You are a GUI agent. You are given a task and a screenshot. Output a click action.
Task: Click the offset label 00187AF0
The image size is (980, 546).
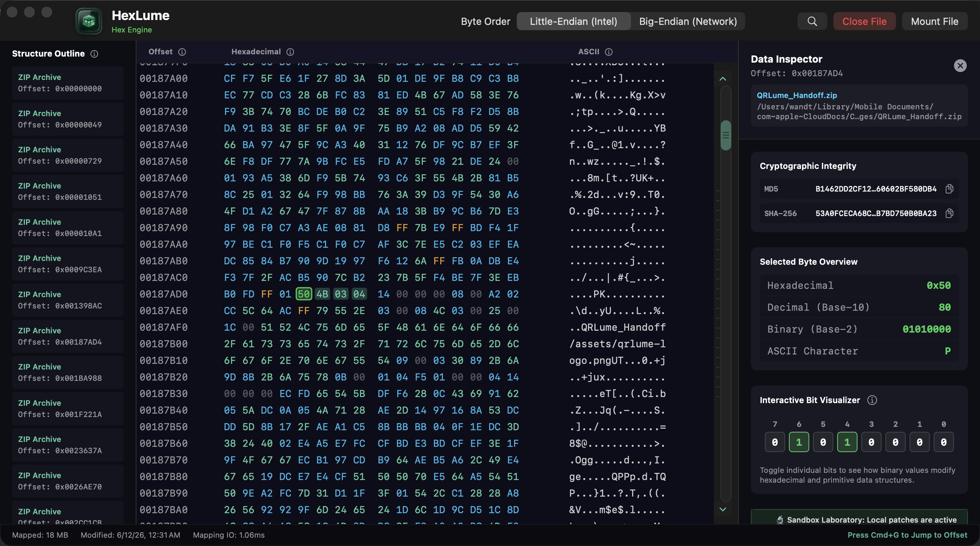tap(164, 327)
